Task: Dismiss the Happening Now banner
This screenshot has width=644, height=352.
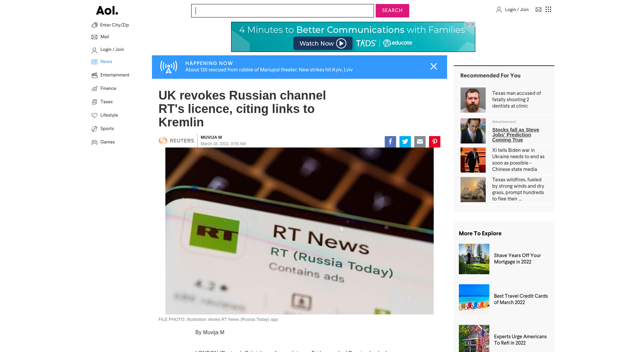Action: point(433,66)
